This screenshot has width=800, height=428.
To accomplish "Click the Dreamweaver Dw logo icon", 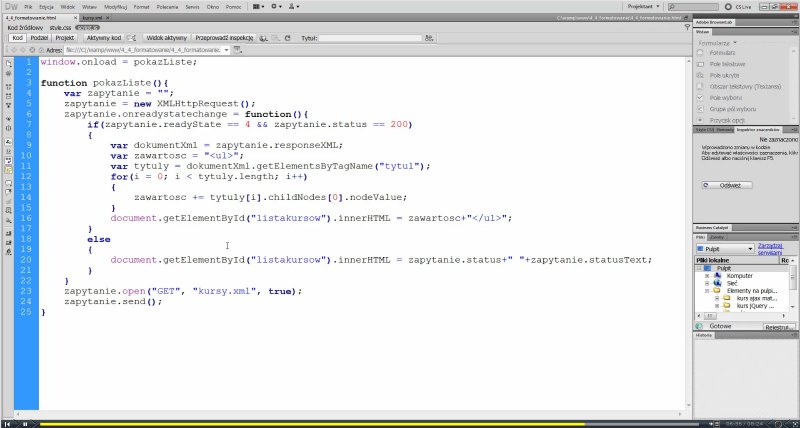I will click(11, 6).
